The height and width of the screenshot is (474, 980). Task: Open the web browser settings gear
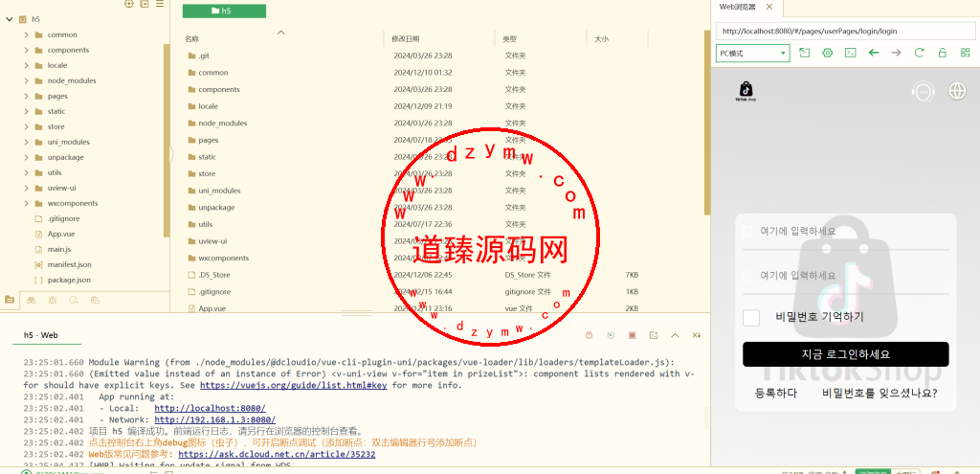pyautogui.click(x=828, y=54)
